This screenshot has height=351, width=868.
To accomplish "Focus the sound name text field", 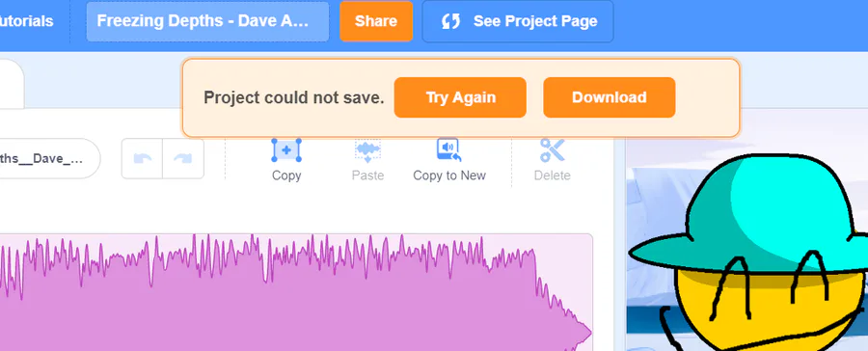I will pos(47,159).
